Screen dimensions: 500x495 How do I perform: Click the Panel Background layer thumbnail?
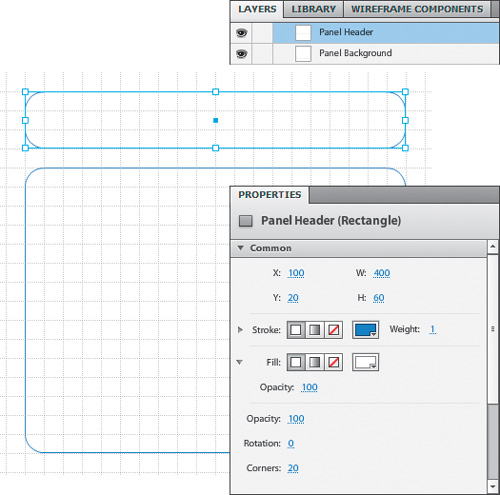[303, 54]
